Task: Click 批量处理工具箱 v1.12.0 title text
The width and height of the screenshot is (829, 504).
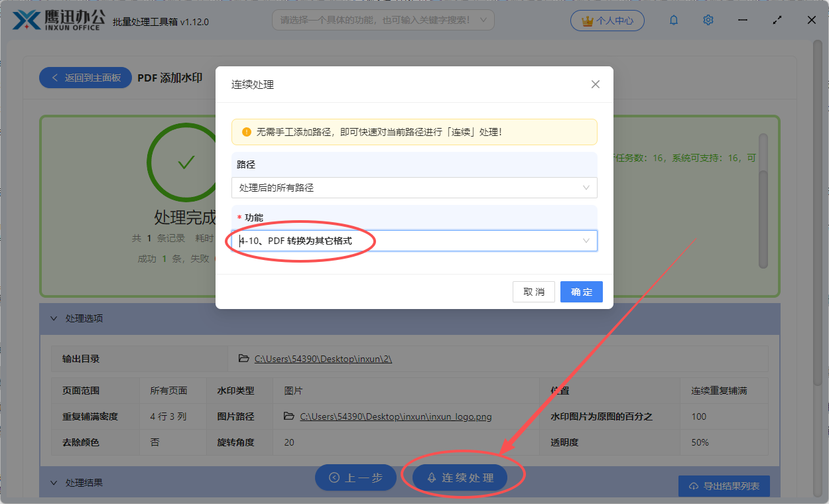Action: pyautogui.click(x=161, y=22)
